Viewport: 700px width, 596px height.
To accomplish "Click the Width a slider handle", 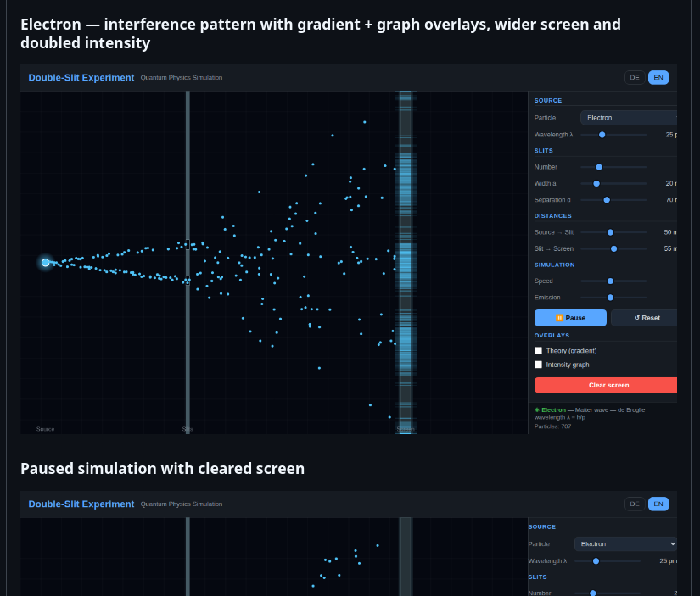I will [x=596, y=183].
